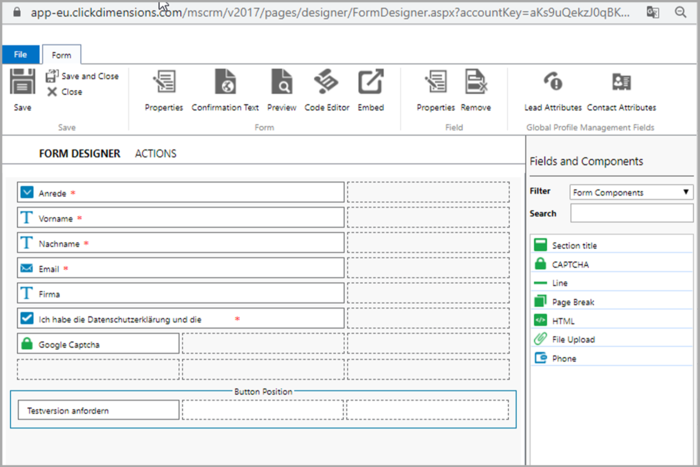Select the Nachname text field
This screenshot has width=700, height=467.
(x=181, y=243)
